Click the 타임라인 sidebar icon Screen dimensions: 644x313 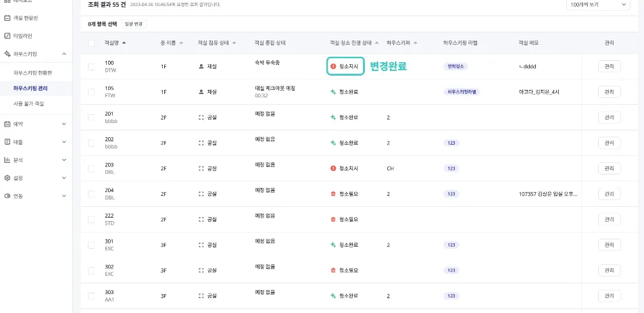(7, 36)
